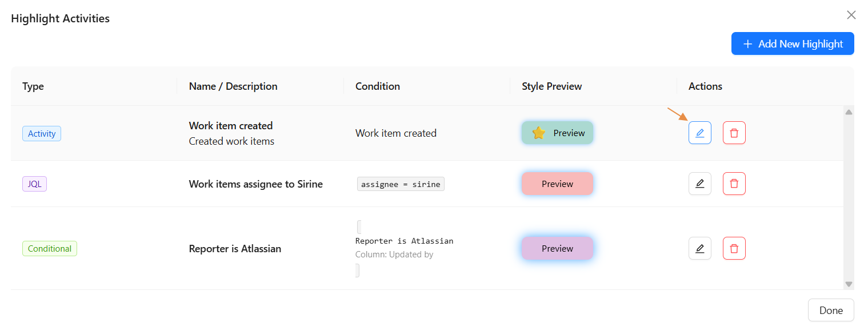Click the JQL type tag

point(34,184)
